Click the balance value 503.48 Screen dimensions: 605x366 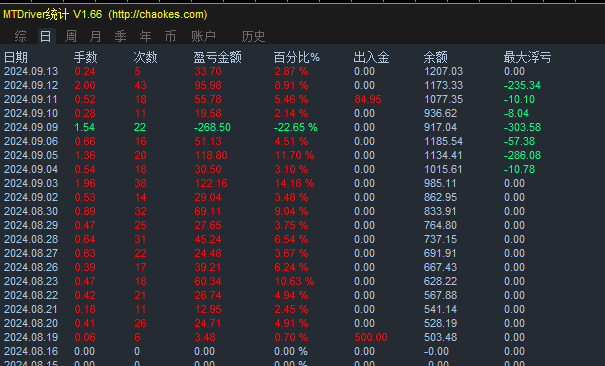[440, 337]
